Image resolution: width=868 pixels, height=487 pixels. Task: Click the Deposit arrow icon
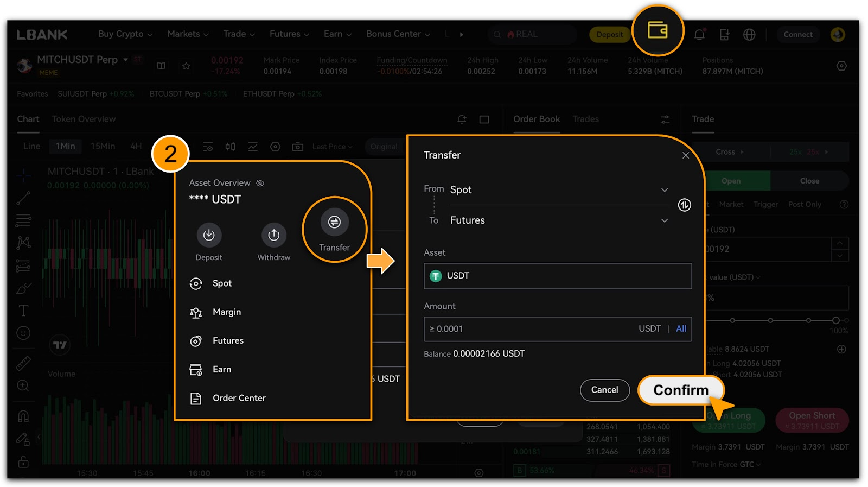209,235
